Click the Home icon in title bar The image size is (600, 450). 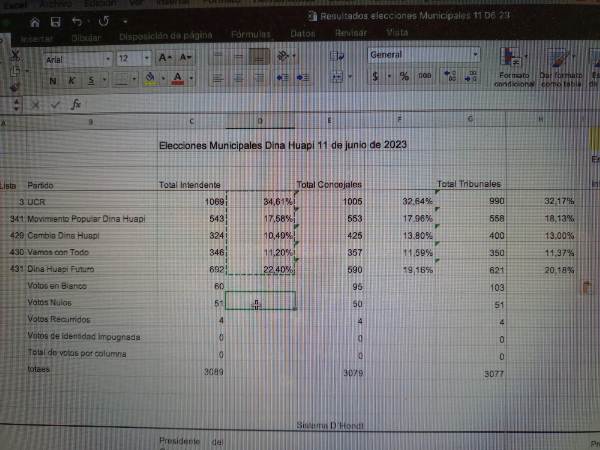pos(35,22)
